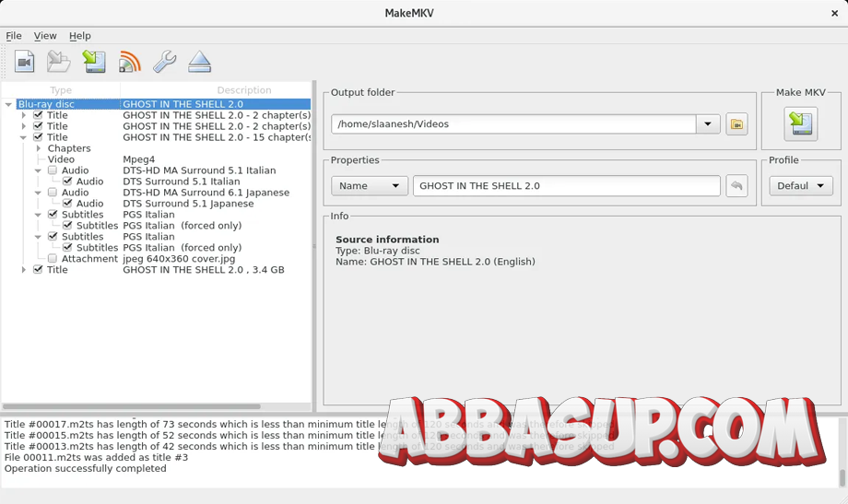Start streaming with the orange stream icon
Viewport: 848px width, 504px height.
click(130, 62)
